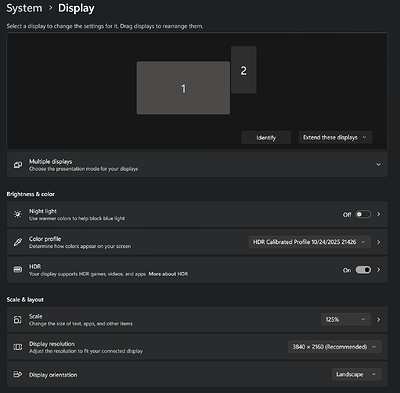Select display 1 in arrangement

(183, 88)
